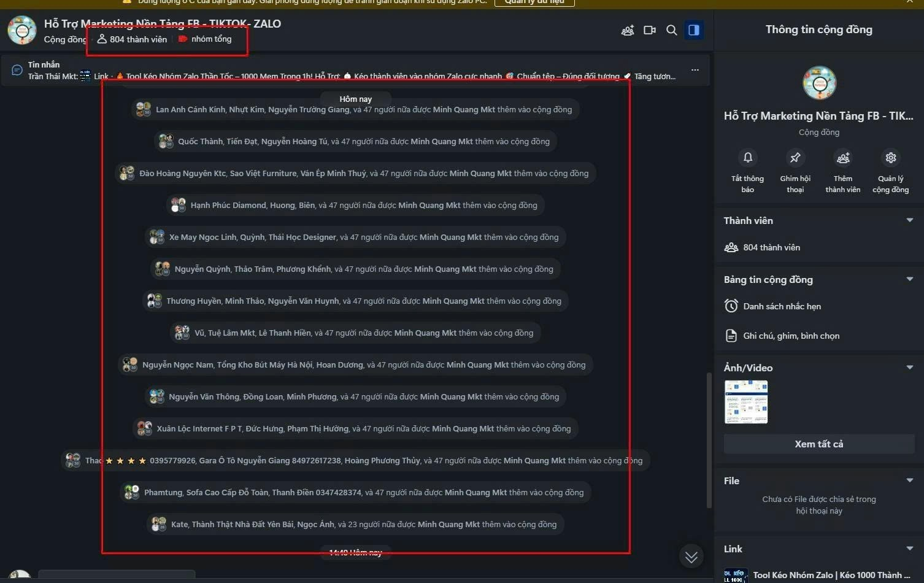Start a video call with the group
Screen dimensions: 924x583
[650, 30]
